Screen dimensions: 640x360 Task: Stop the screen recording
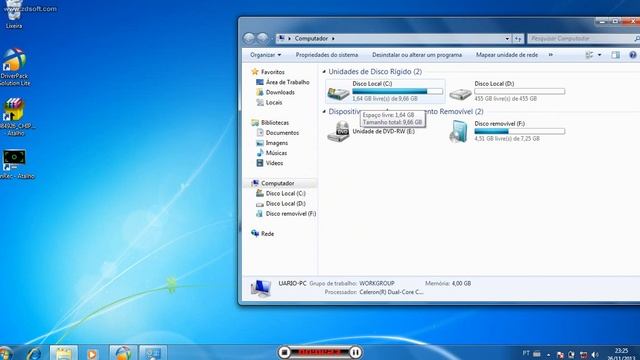point(284,352)
